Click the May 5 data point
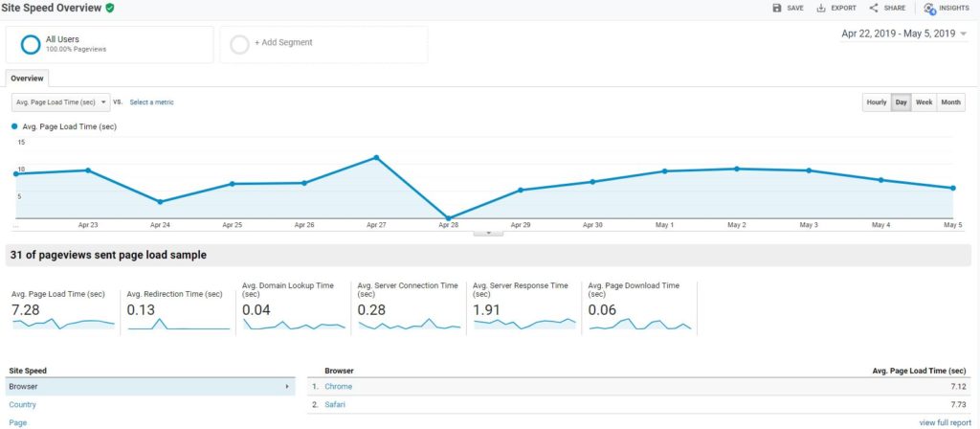This screenshot has height=429, width=980. (953, 189)
